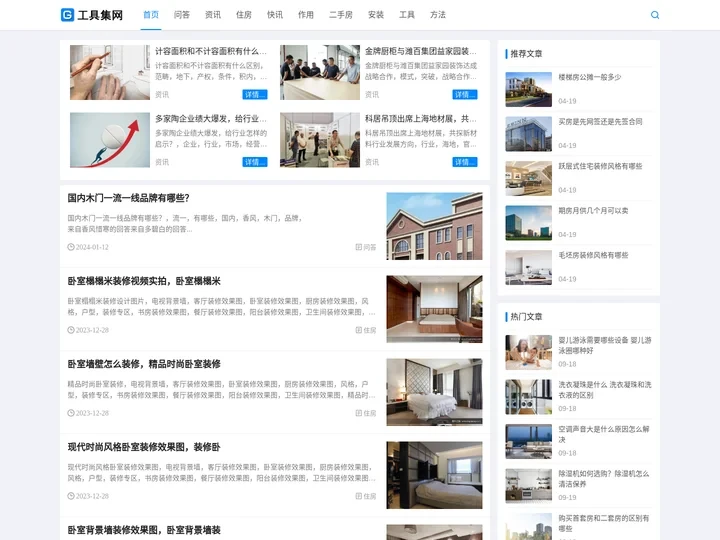720x540 pixels.
Task: Open article title 多家陶企业绩大爆发
Action: [211, 119]
